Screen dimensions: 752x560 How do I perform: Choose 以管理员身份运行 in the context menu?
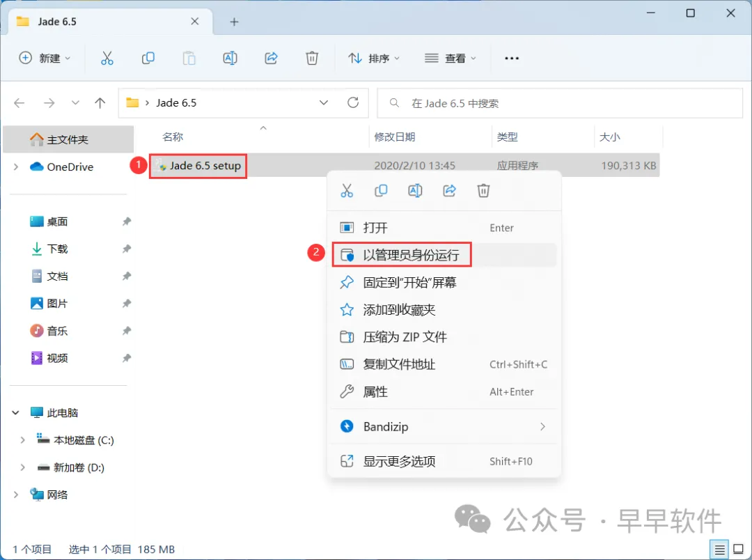(x=444, y=255)
